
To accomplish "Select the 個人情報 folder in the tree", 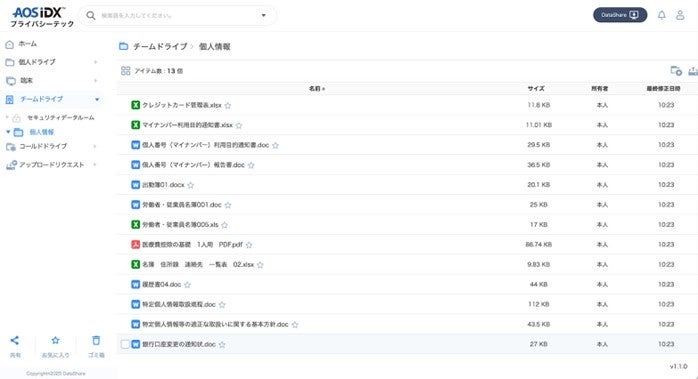I will (x=41, y=132).
